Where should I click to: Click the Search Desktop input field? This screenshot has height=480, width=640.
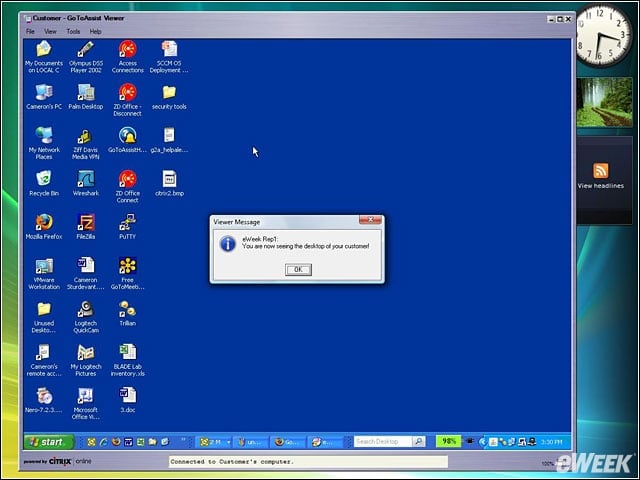pyautogui.click(x=383, y=442)
